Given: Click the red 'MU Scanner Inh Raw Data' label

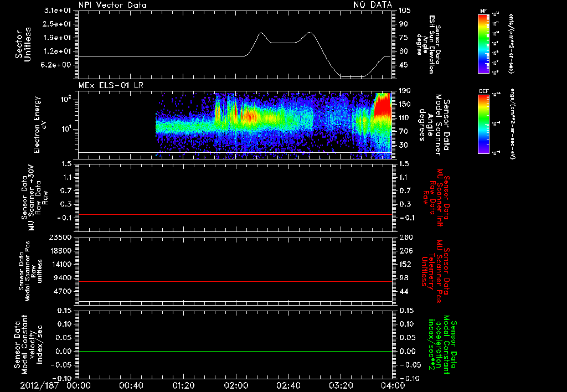Looking at the screenshot, I should tap(435, 198).
